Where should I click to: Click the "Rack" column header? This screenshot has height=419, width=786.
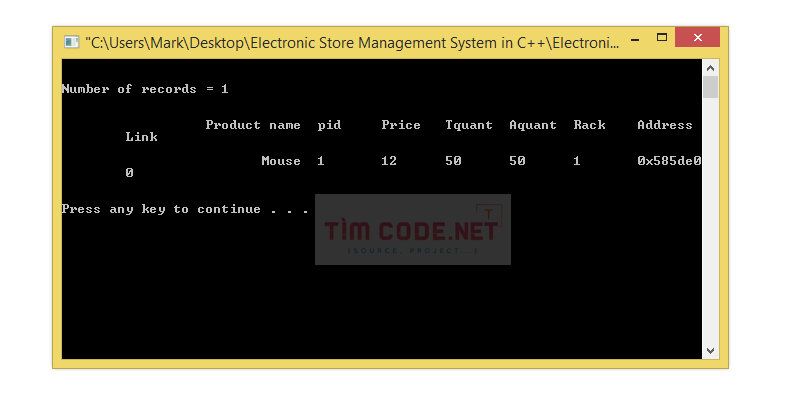tap(589, 125)
